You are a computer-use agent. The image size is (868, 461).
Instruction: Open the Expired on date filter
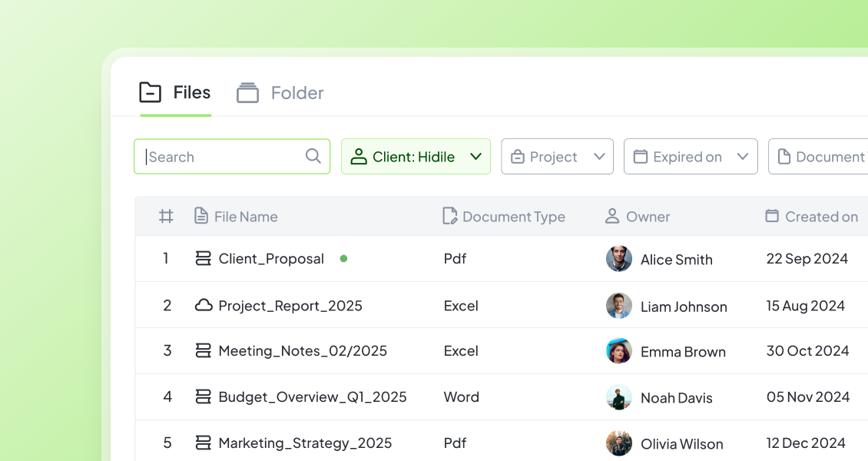tap(691, 157)
